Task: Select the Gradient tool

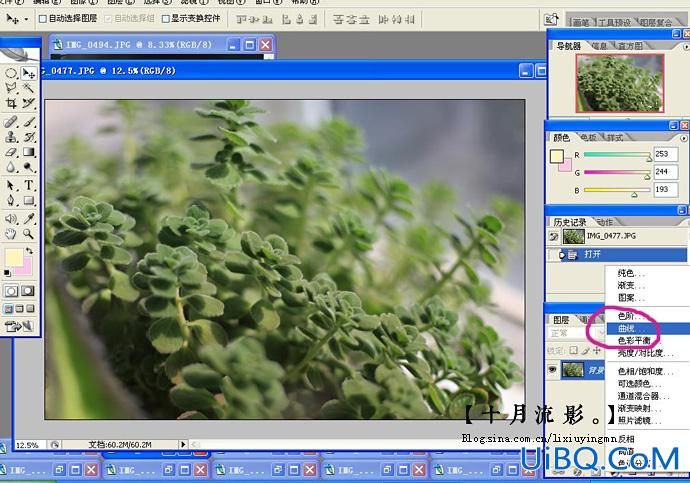Action: click(x=29, y=152)
